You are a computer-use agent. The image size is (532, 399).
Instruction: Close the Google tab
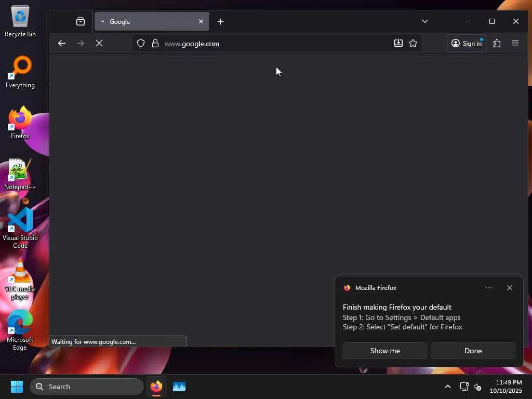(x=201, y=21)
